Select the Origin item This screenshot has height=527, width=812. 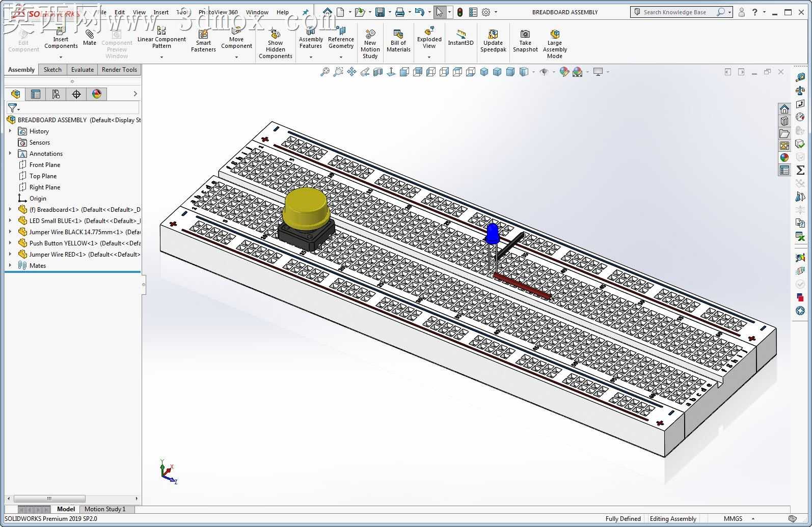click(38, 198)
